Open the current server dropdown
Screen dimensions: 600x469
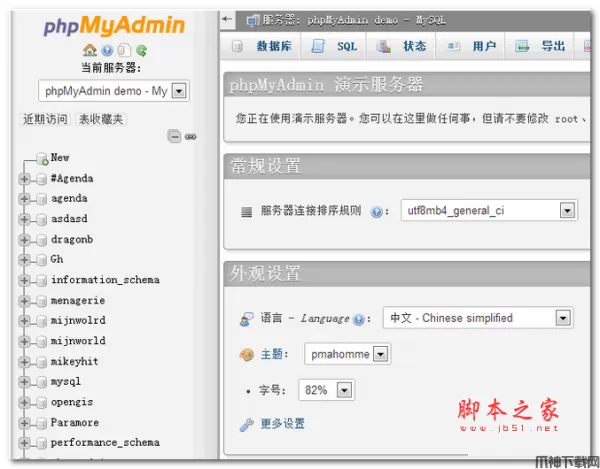(114, 91)
